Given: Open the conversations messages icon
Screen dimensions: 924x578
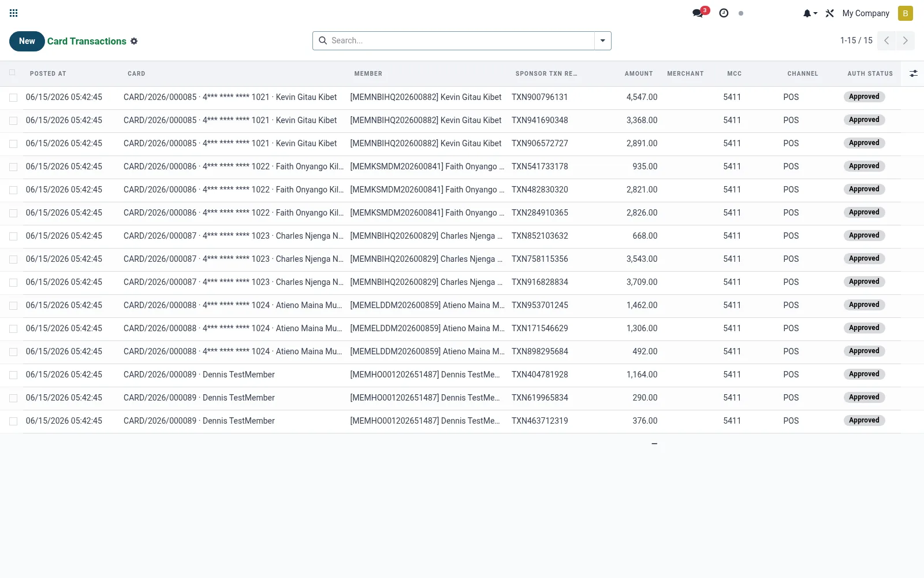Looking at the screenshot, I should pyautogui.click(x=699, y=13).
